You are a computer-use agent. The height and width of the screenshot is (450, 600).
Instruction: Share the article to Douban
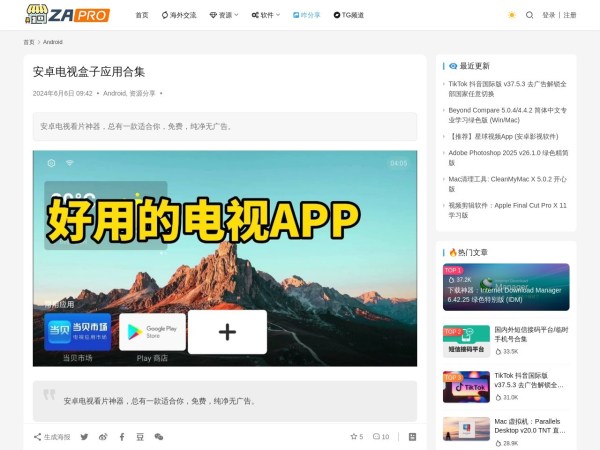[140, 437]
